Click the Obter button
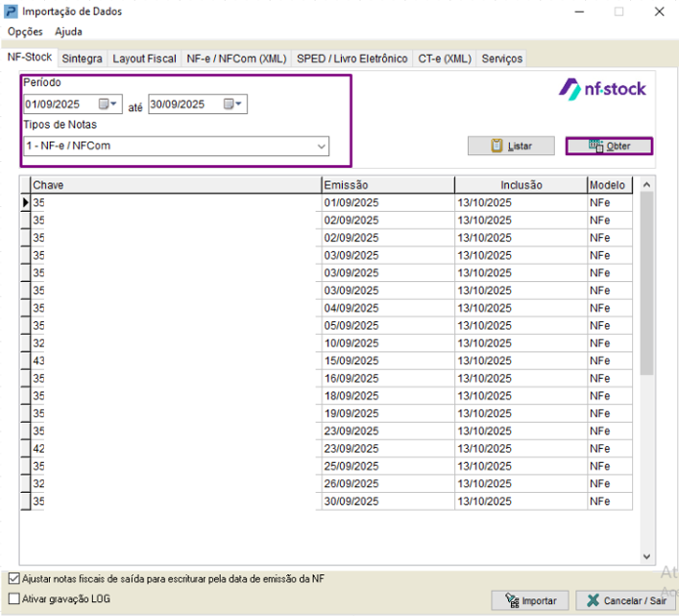The height and width of the screenshot is (616, 679). click(x=609, y=146)
